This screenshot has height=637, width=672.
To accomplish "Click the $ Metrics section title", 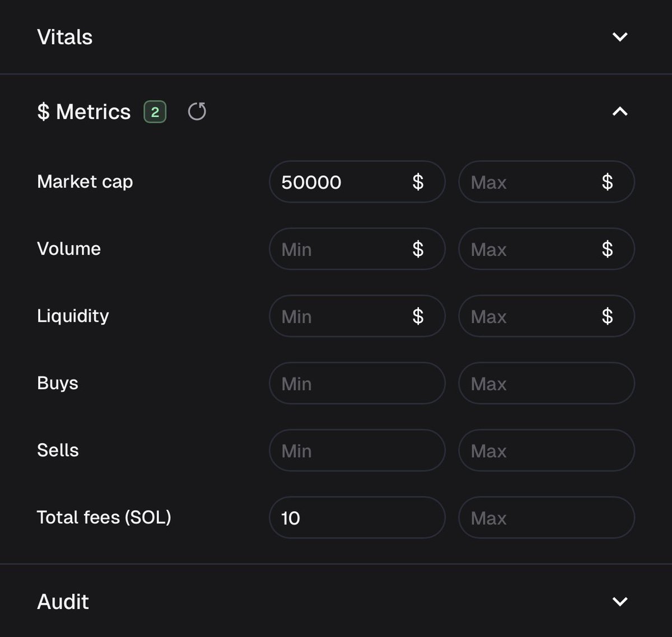I will (84, 112).
